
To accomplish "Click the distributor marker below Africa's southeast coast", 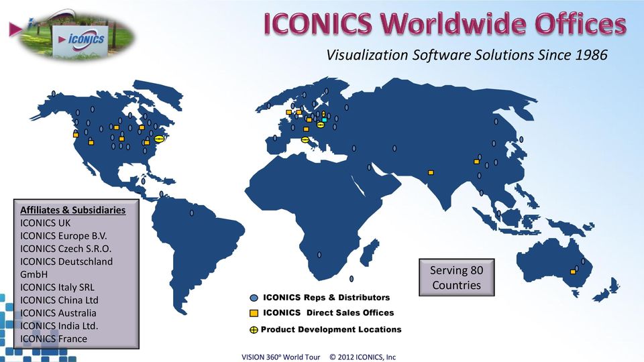I will (351, 279).
